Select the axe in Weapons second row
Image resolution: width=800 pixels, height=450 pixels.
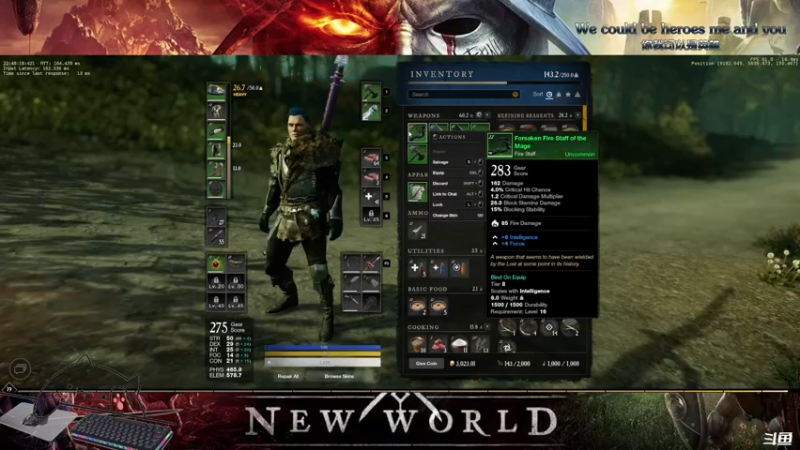click(x=417, y=153)
